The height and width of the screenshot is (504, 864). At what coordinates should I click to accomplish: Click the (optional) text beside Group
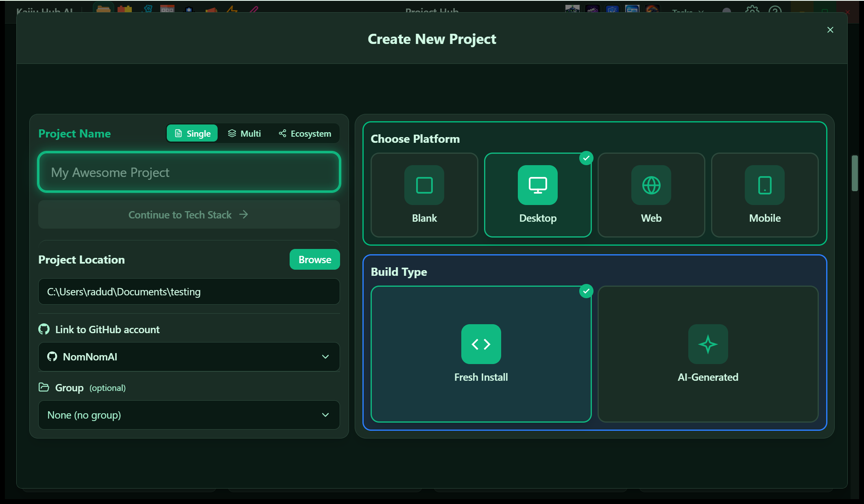click(107, 388)
